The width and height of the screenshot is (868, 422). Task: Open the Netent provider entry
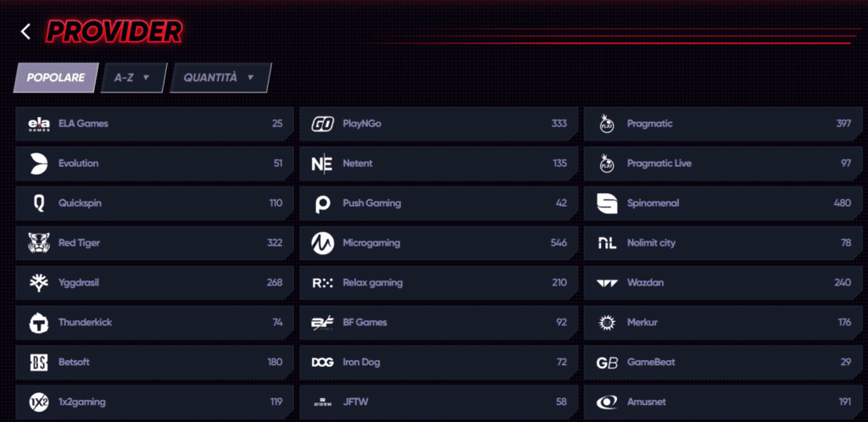pyautogui.click(x=437, y=164)
